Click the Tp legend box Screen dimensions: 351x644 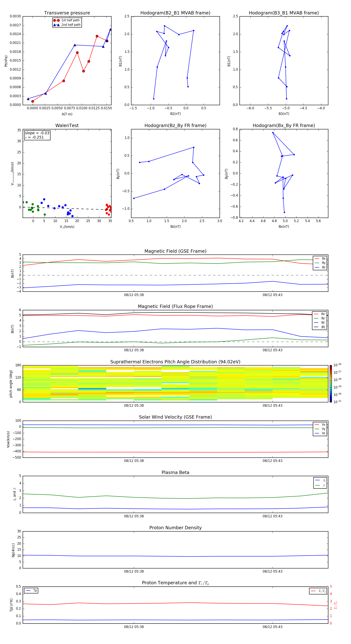31,591
